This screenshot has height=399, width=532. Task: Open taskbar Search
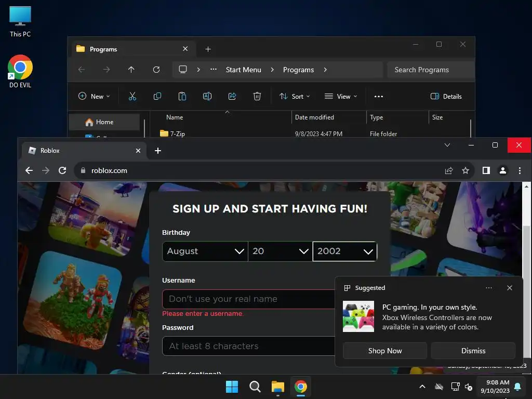pyautogui.click(x=255, y=387)
